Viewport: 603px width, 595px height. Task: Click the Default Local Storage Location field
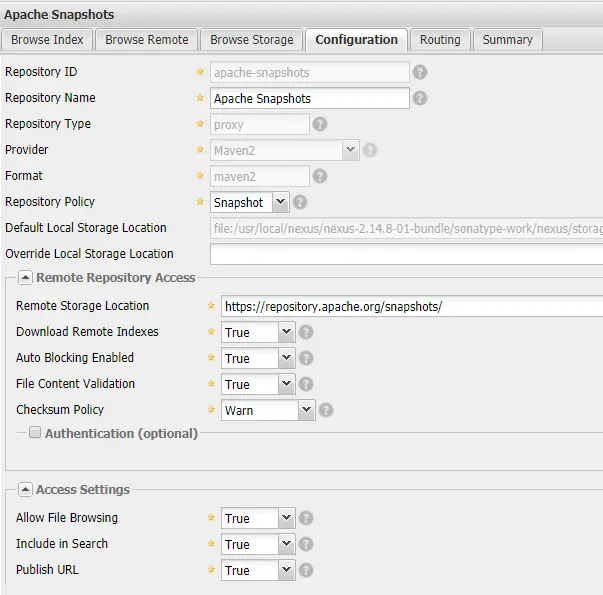[406, 228]
